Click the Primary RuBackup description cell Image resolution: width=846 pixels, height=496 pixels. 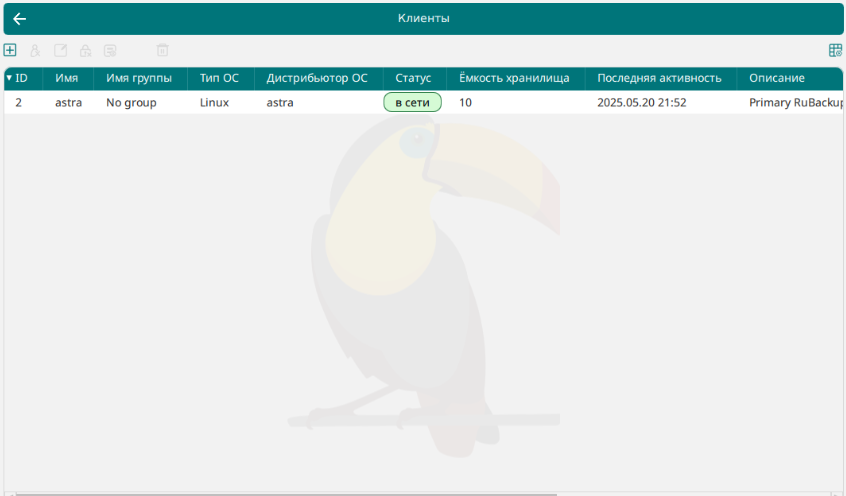(795, 102)
